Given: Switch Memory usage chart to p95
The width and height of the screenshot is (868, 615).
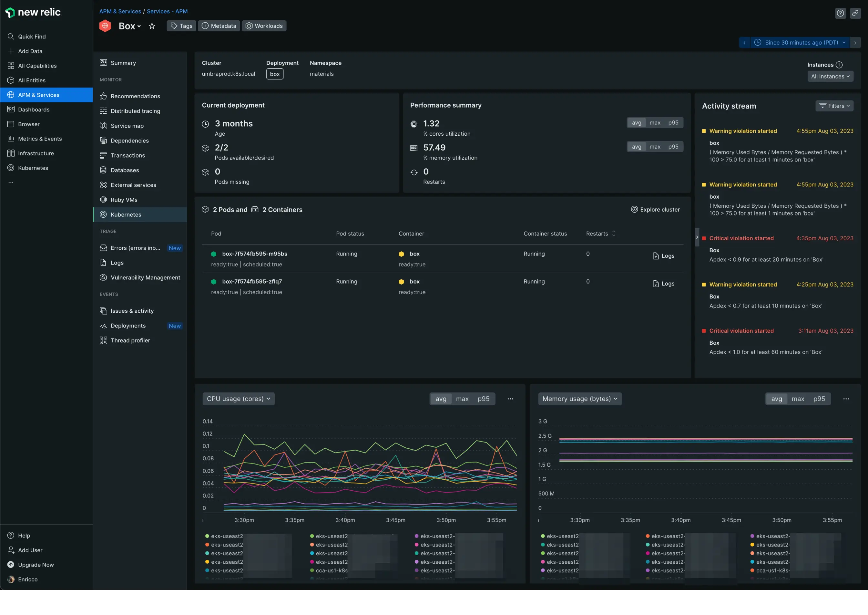Looking at the screenshot, I should coord(819,399).
